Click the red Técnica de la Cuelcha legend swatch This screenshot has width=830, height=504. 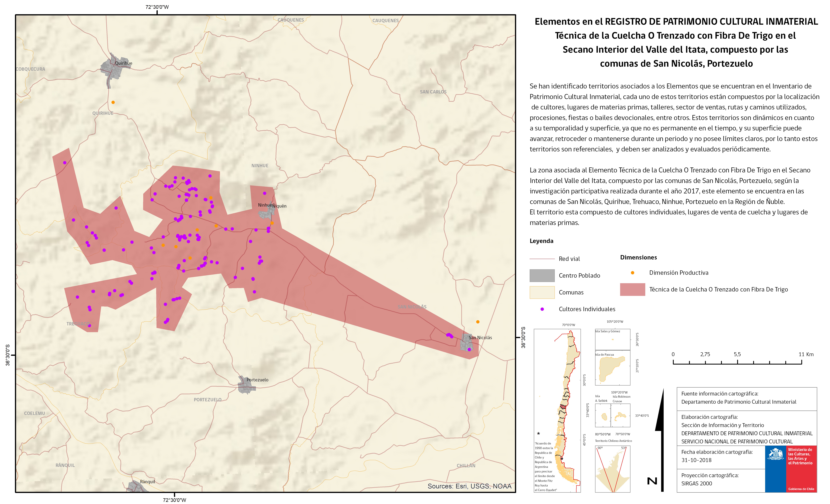[x=633, y=289]
